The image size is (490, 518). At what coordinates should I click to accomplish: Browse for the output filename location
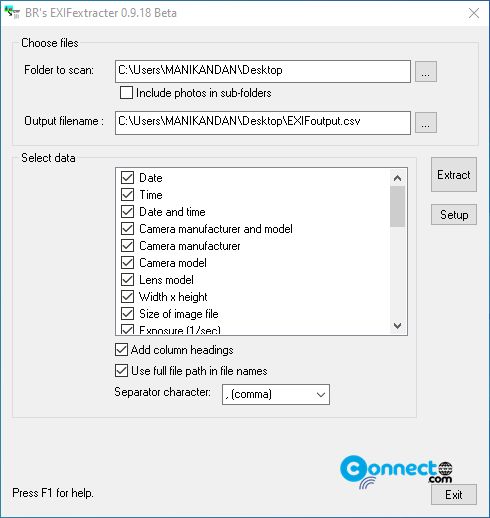(x=426, y=123)
